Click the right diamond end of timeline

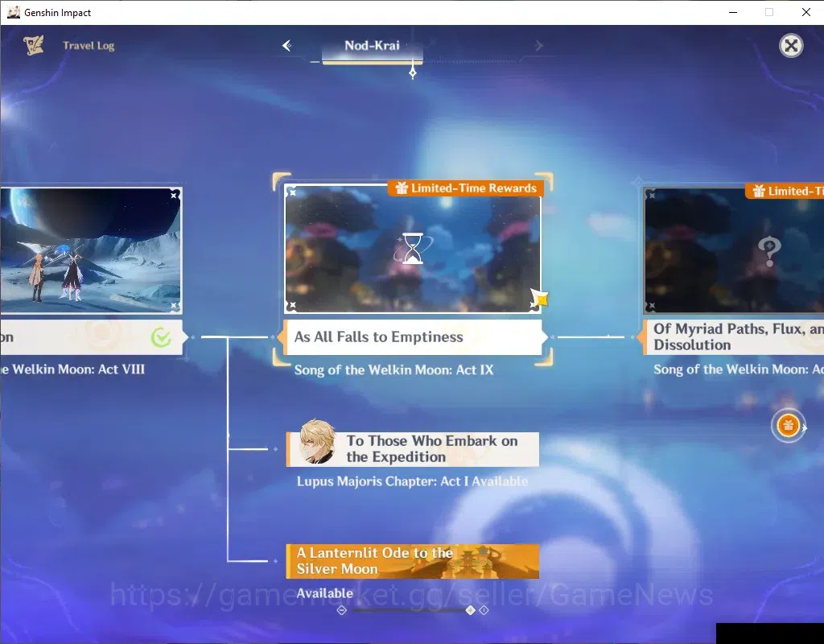point(484,610)
